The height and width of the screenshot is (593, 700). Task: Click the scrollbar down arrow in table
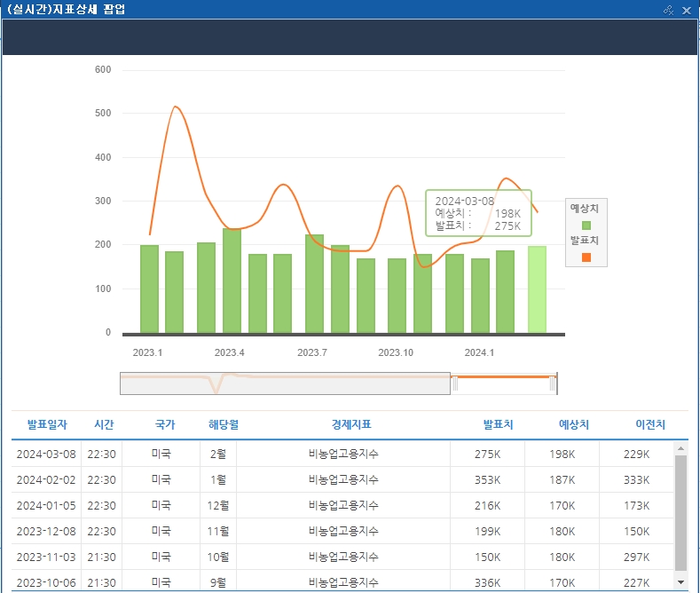[x=680, y=581]
